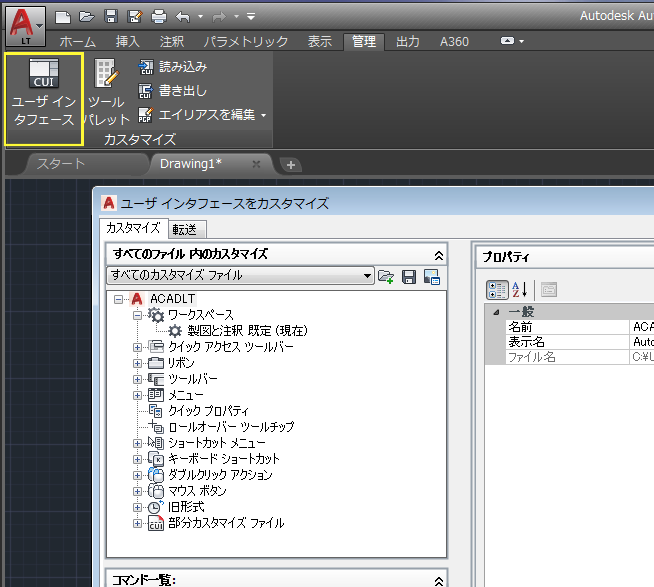
Task: Open the ツール パレット customize button
Action: click(x=106, y=93)
